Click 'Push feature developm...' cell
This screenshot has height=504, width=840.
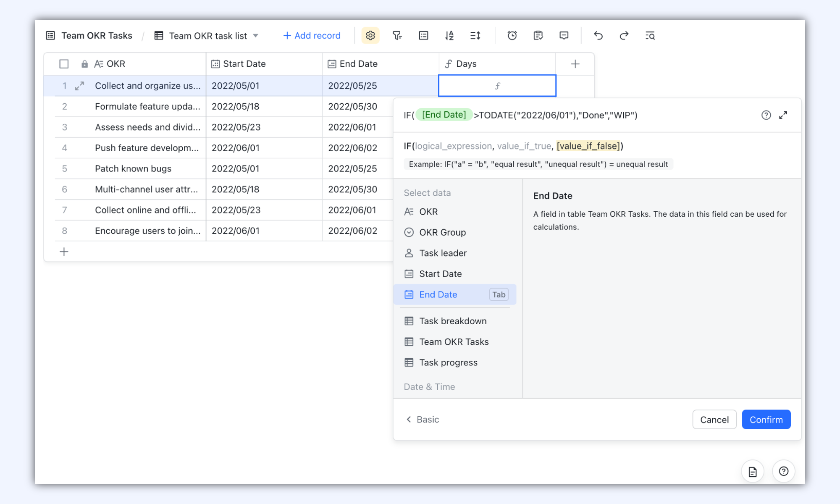(148, 148)
